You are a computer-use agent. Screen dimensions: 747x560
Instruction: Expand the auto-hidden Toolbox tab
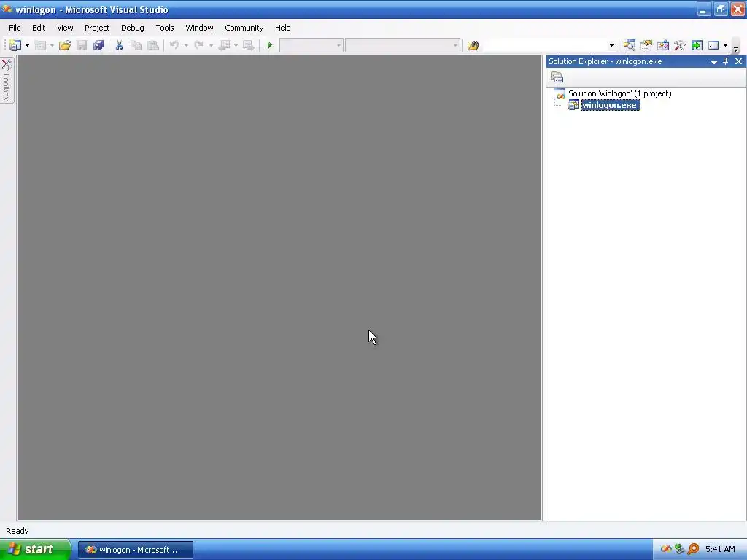click(x=7, y=80)
